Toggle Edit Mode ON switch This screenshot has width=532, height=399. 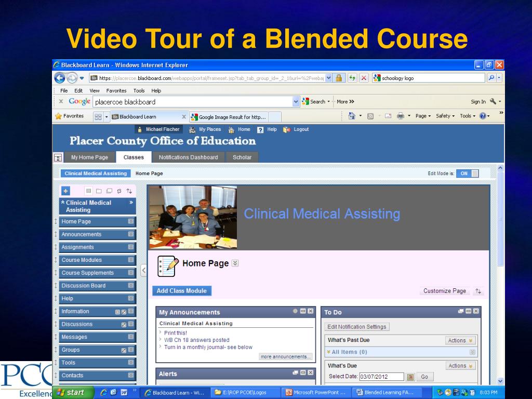click(x=468, y=174)
